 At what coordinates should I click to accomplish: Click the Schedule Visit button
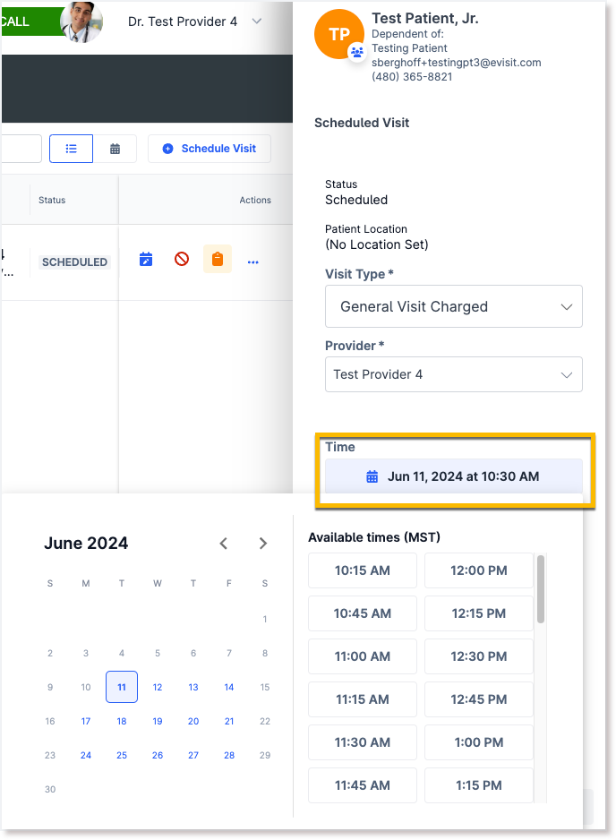click(x=209, y=148)
